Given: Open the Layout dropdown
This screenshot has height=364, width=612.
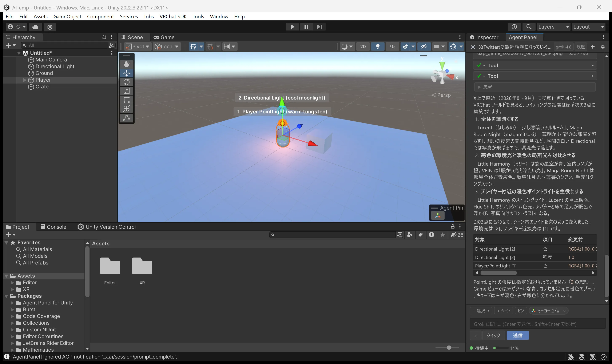Looking at the screenshot, I should 588,27.
